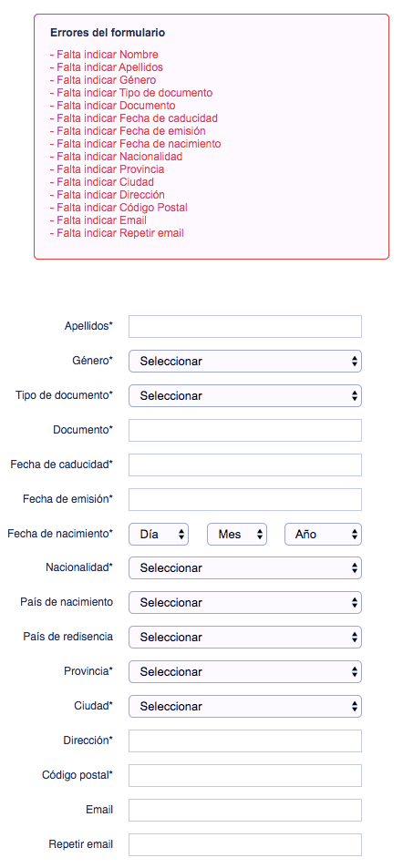Expand the Tipo de documento selector

[x=245, y=396]
